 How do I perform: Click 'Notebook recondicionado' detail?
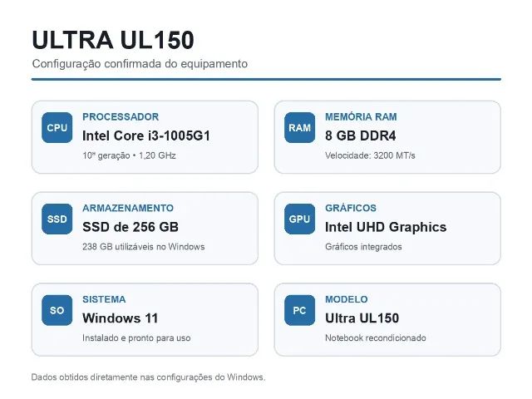click(x=376, y=338)
